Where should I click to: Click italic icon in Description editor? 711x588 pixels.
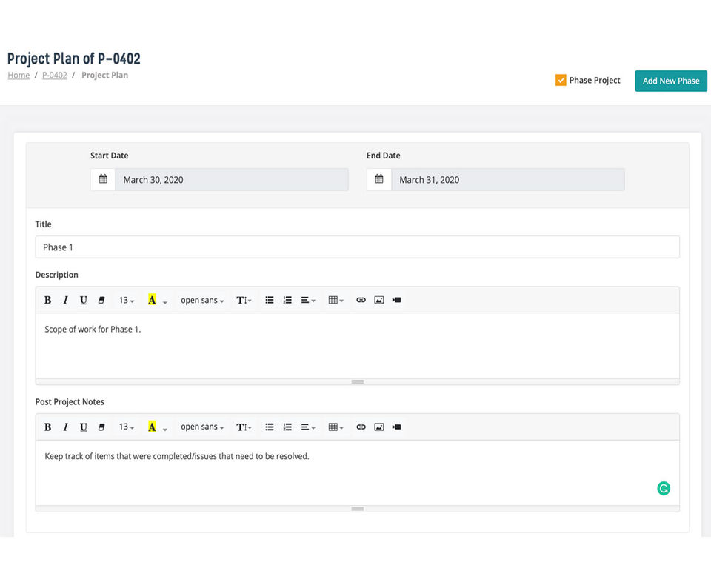point(65,300)
